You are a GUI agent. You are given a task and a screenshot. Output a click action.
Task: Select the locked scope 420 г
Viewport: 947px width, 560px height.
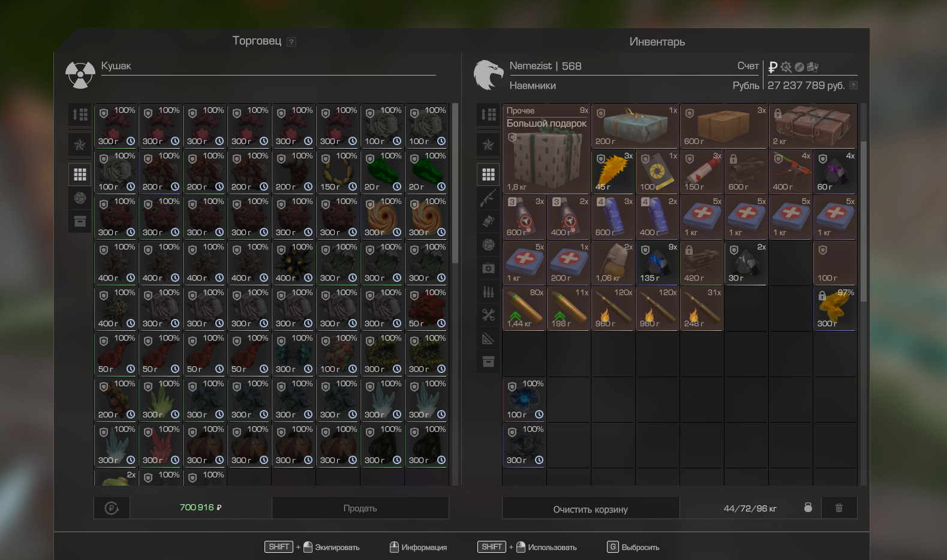702,263
